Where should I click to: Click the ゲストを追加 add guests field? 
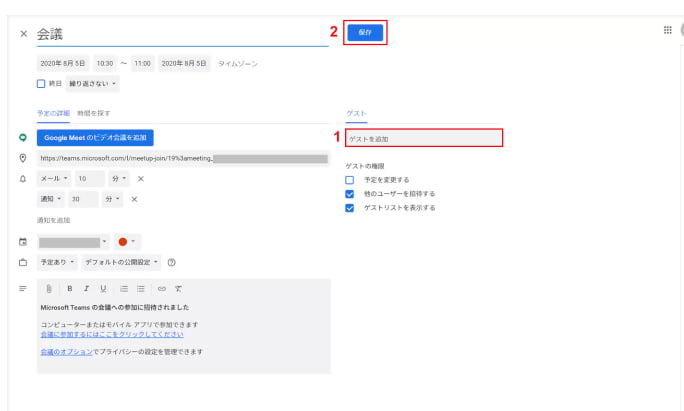click(x=424, y=139)
